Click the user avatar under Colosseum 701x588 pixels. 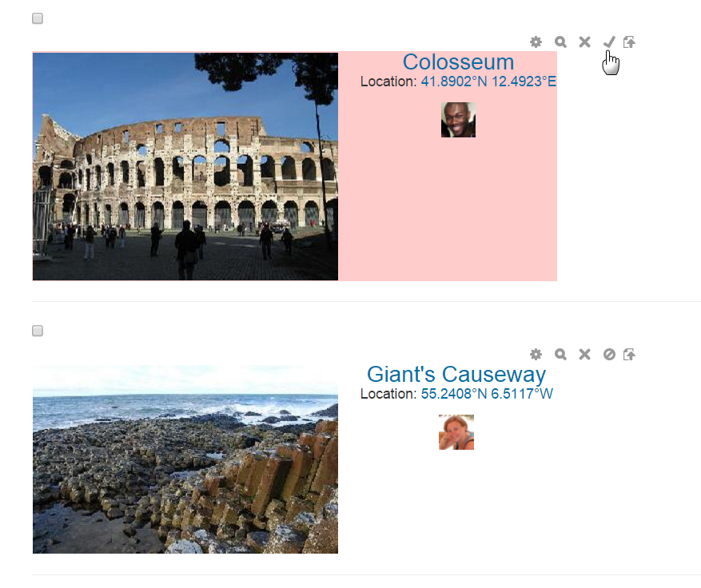(458, 120)
